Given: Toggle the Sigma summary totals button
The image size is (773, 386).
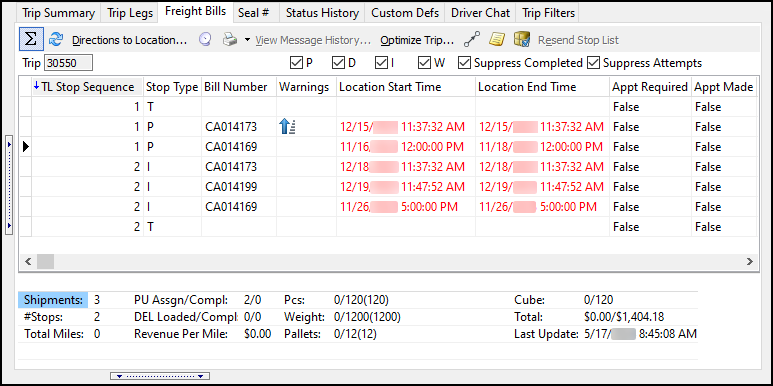Looking at the screenshot, I should coord(31,39).
